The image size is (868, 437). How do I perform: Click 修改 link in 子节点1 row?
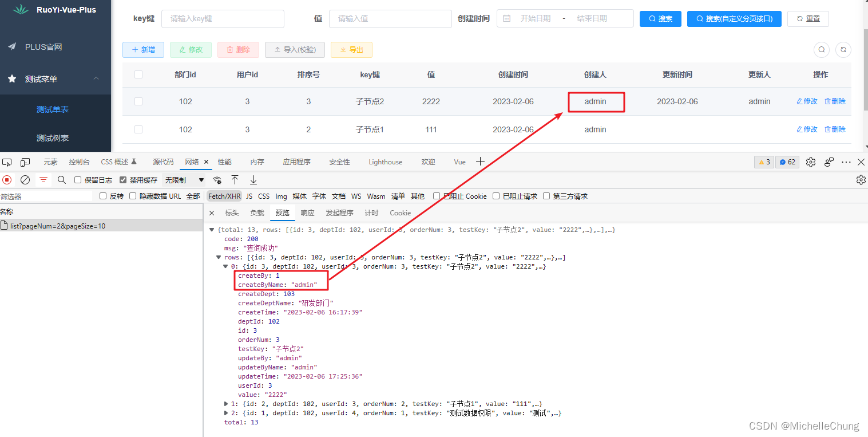point(807,129)
